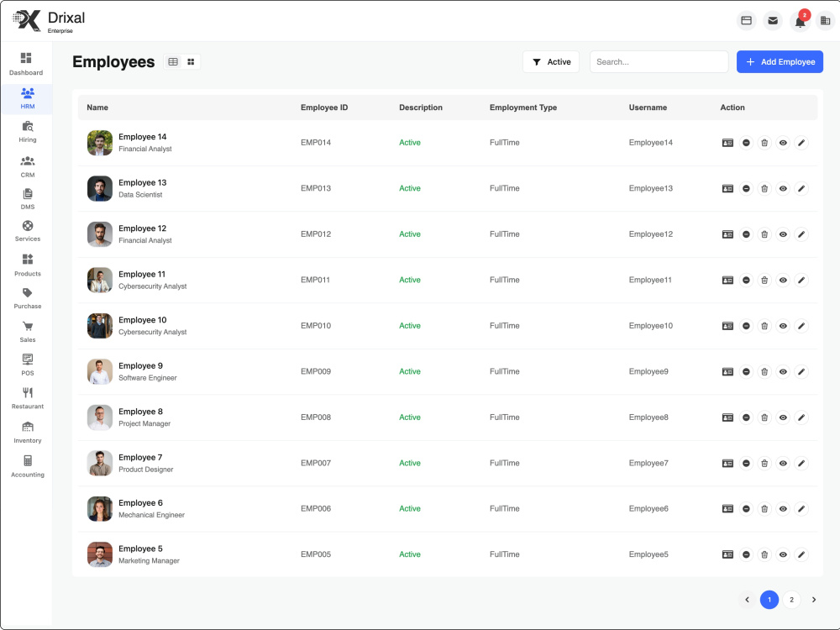Go to previous page chevron
This screenshot has width=840, height=630.
click(x=747, y=600)
